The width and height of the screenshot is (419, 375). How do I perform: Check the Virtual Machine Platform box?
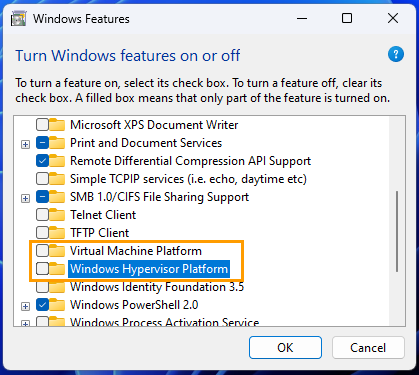tap(42, 251)
